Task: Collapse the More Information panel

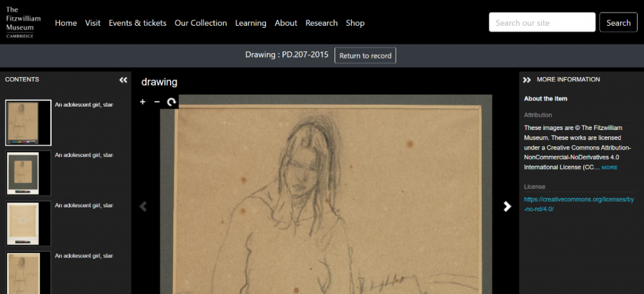Action: click(x=527, y=80)
